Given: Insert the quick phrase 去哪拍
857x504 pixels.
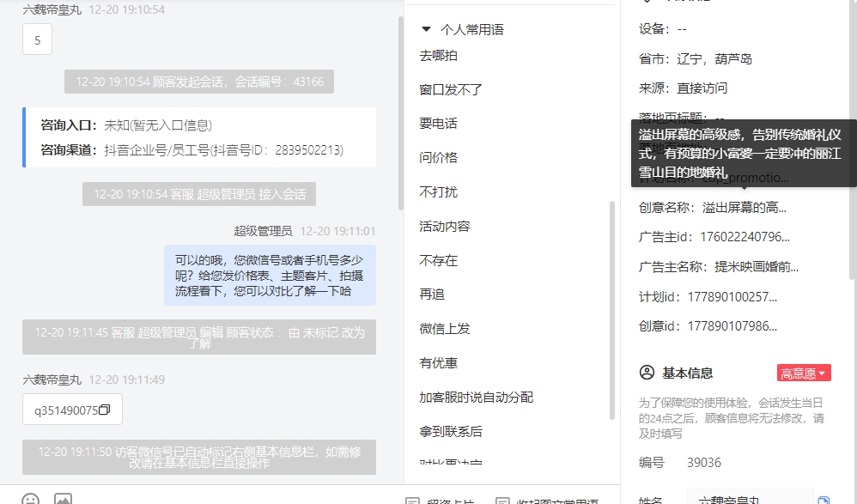Looking at the screenshot, I should 438,56.
